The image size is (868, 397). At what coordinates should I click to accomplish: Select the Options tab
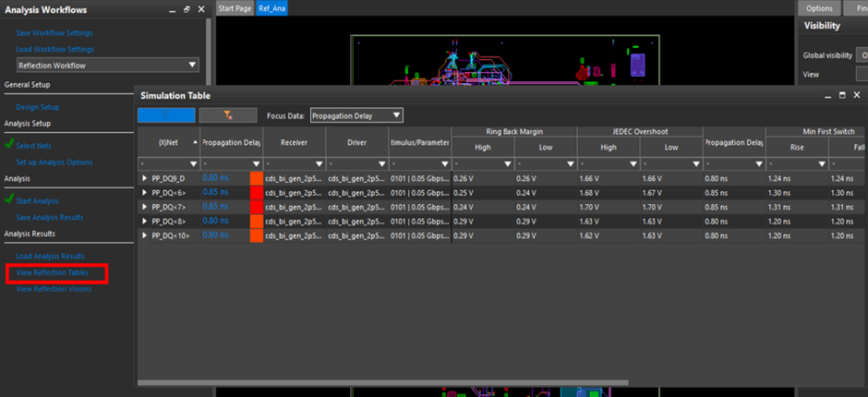click(x=819, y=8)
